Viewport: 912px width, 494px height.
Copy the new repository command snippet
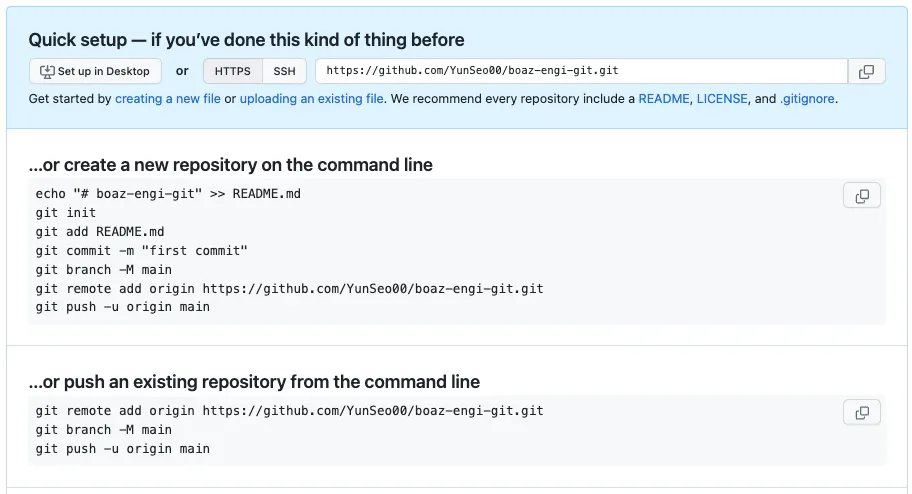pos(862,196)
